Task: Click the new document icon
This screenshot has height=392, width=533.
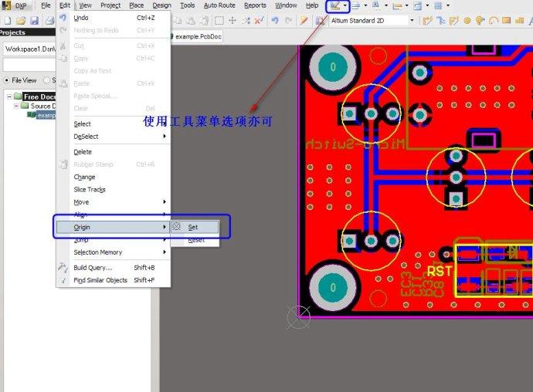Action: [8, 21]
